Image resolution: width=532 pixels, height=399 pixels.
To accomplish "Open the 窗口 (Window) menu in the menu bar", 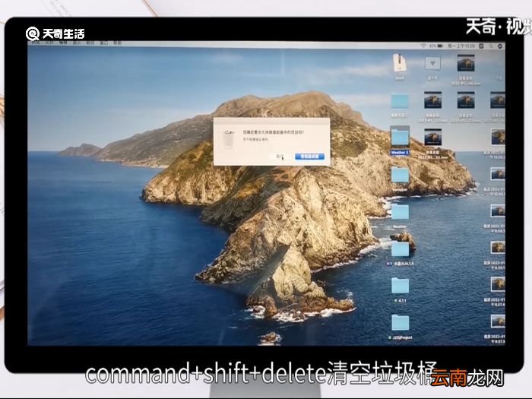I will click(x=104, y=43).
